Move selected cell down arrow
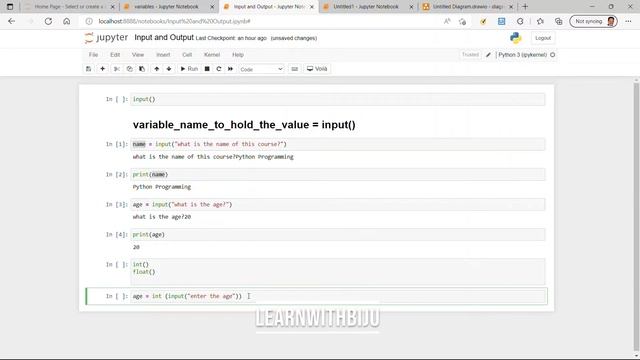The image size is (640, 360). tap(169, 69)
